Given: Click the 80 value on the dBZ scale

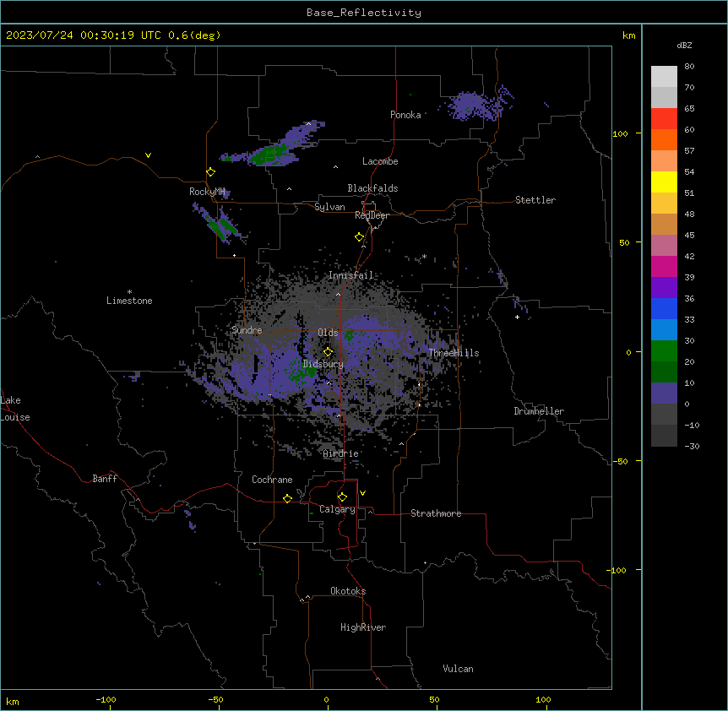Looking at the screenshot, I should pyautogui.click(x=689, y=67).
